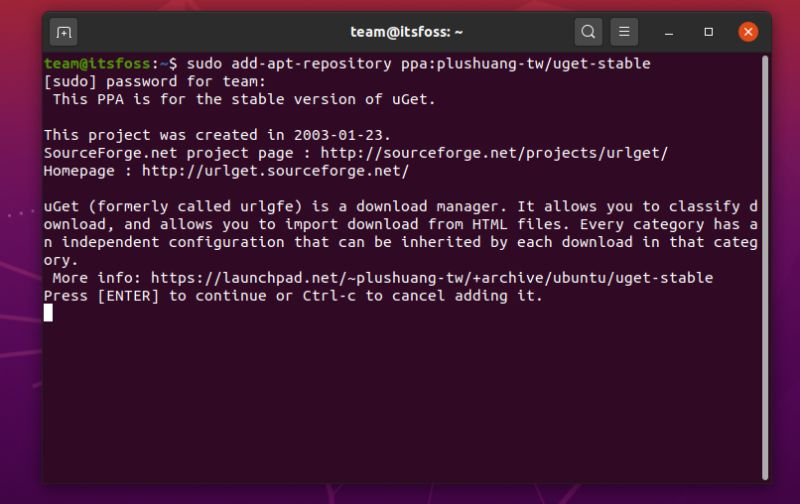Close the terminal with orange X
The image size is (800, 504).
[748, 32]
